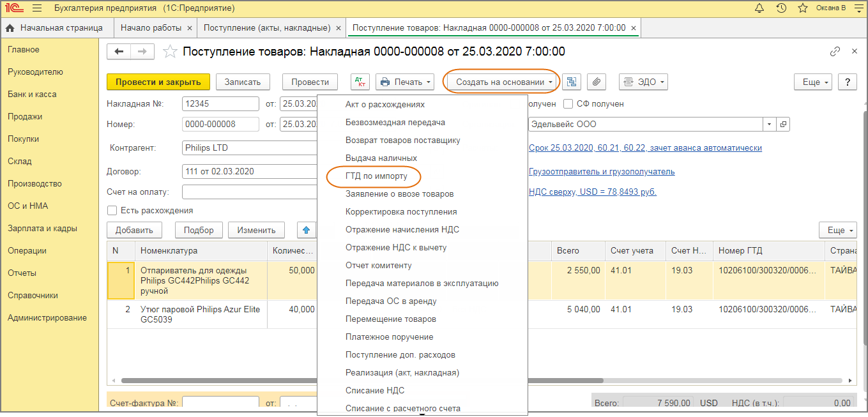
Task: Select Заявление о ввозе товаров
Action: [x=400, y=193]
